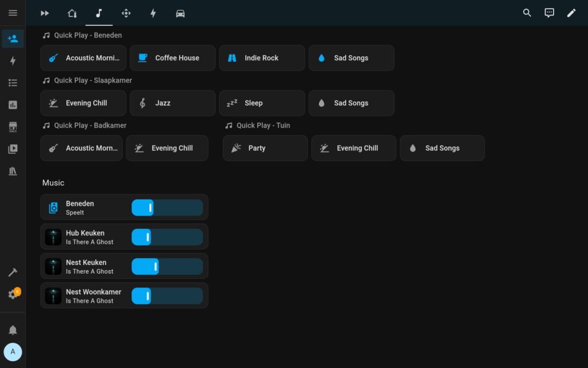Open Hub Keuken album art thumbnail
Image resolution: width=588 pixels, height=368 pixels.
point(53,237)
